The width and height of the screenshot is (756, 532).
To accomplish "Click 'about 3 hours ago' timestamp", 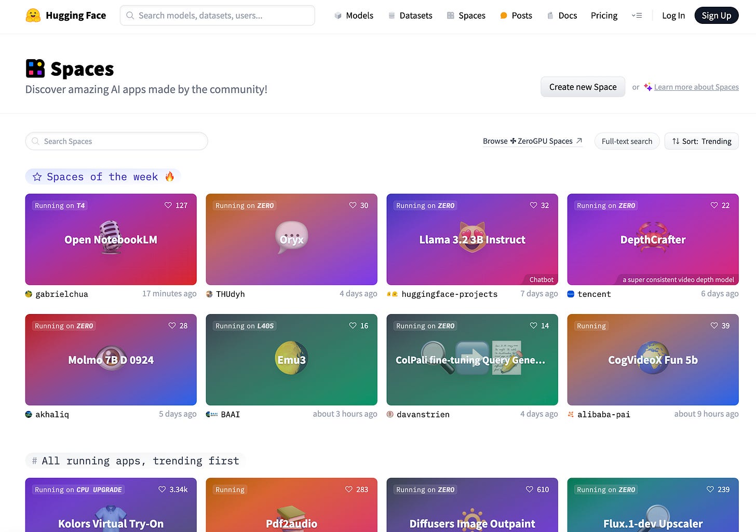I will coord(345,414).
